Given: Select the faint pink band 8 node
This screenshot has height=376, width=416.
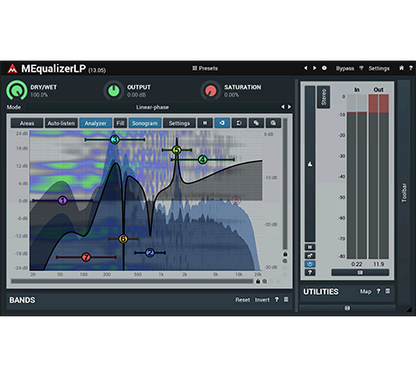Looking at the screenshot, I should pos(236,200).
